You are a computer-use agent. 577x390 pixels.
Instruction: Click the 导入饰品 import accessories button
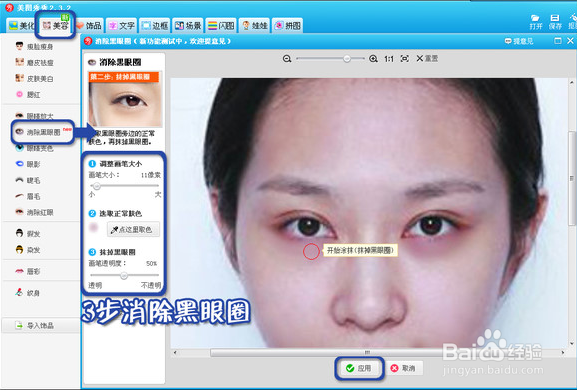click(40, 326)
